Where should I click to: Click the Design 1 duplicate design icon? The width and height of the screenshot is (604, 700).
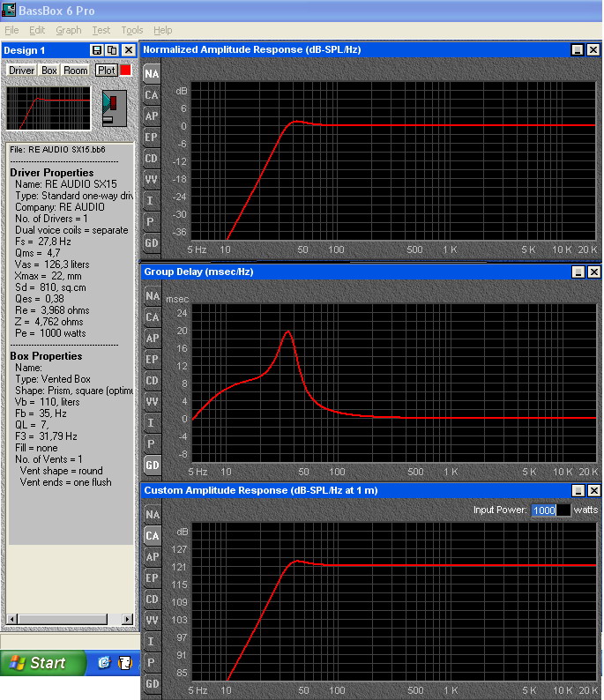click(112, 50)
